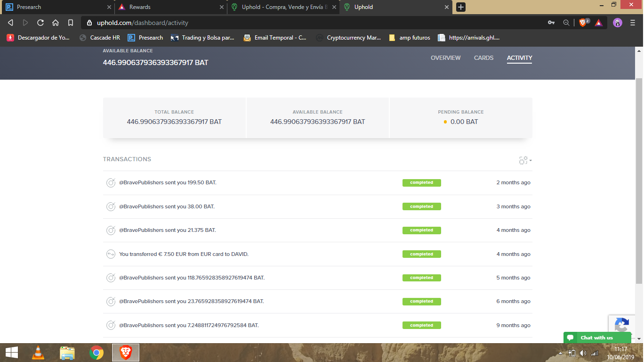Viewport: 644px width, 362px height.
Task: Open the Brave main menu
Action: tap(633, 23)
